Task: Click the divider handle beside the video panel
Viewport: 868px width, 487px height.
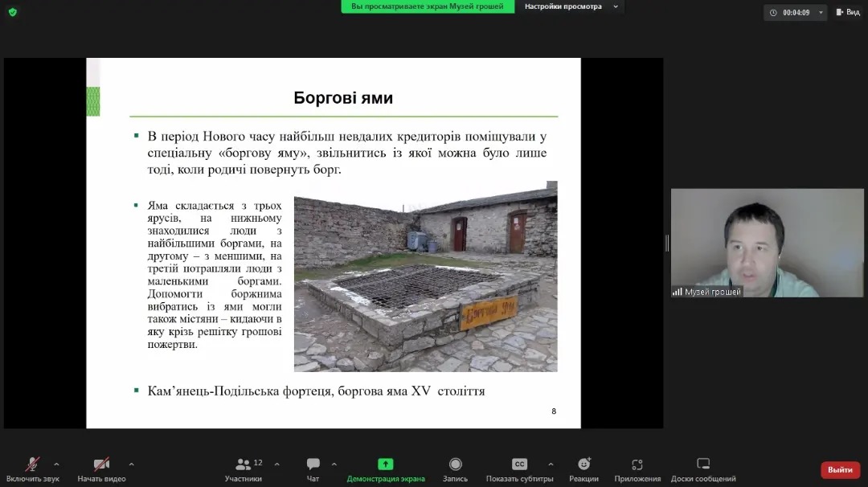Action: click(666, 243)
